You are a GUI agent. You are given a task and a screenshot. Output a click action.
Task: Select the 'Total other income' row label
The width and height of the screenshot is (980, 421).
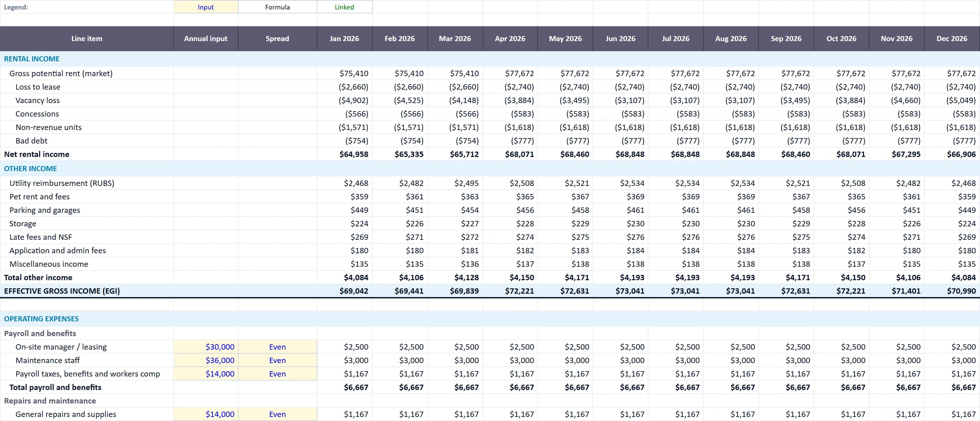pyautogui.click(x=38, y=277)
